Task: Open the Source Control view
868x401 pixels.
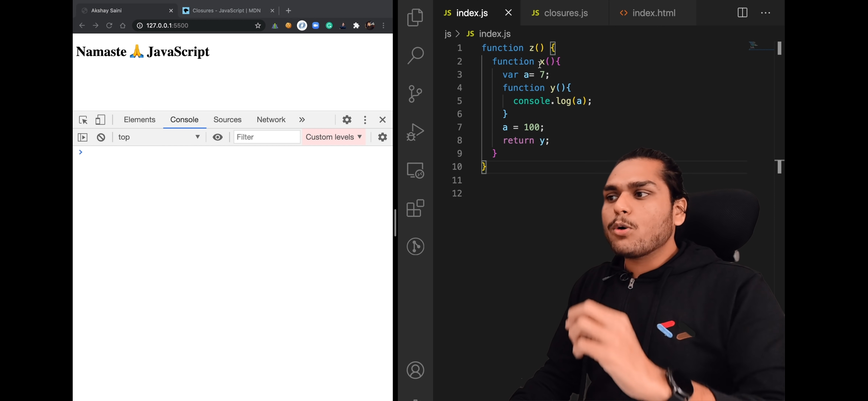Action: (x=415, y=94)
